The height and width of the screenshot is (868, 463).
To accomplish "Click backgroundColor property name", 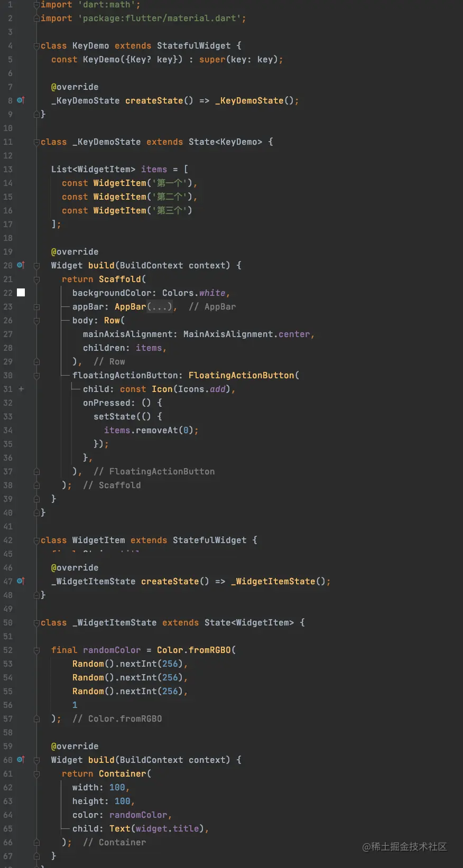I will tap(112, 293).
